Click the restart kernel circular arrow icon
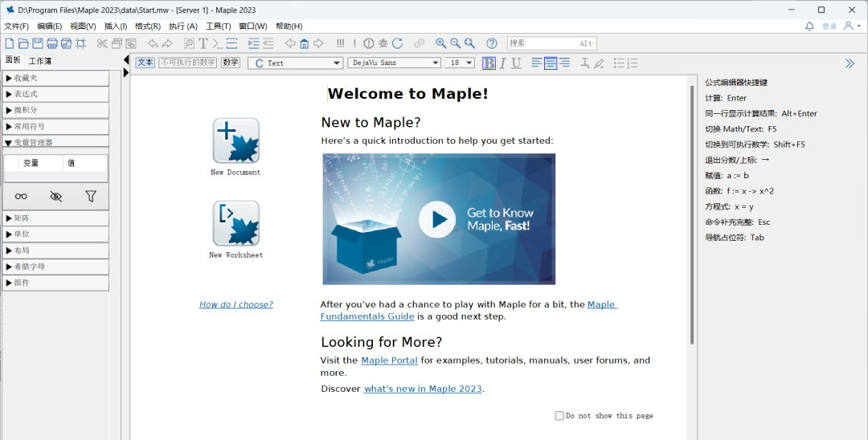 (x=397, y=43)
